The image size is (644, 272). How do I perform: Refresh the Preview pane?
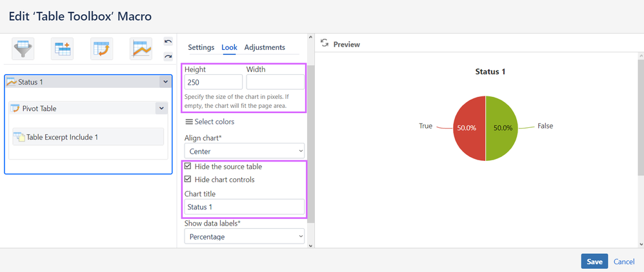point(325,43)
